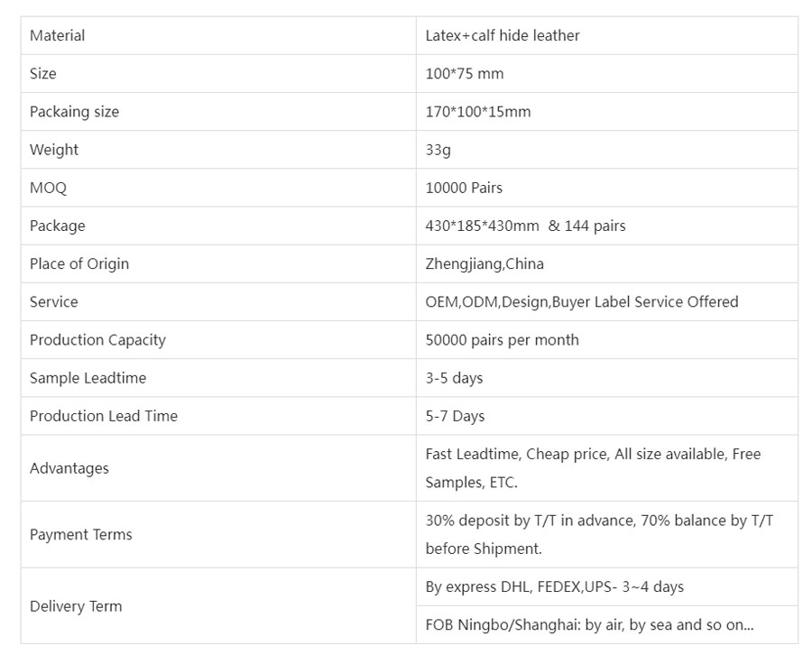Click the 100*75 mm size value
This screenshot has width=812, height=664.
(465, 74)
